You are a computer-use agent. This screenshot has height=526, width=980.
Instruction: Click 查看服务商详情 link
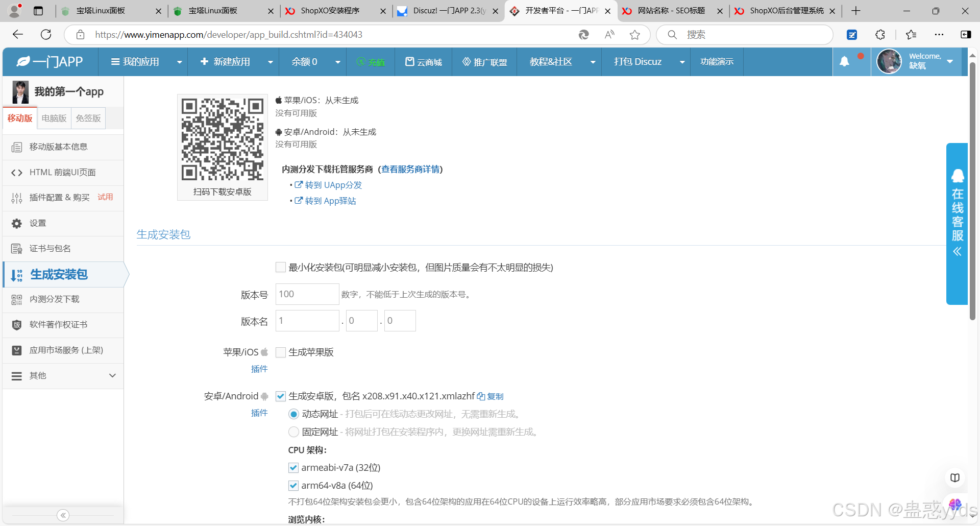[410, 169]
